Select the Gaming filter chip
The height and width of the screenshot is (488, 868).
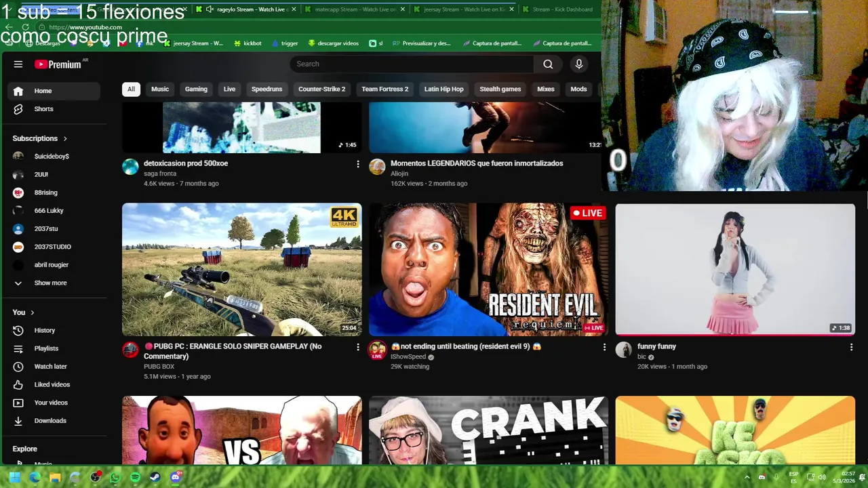click(x=196, y=89)
